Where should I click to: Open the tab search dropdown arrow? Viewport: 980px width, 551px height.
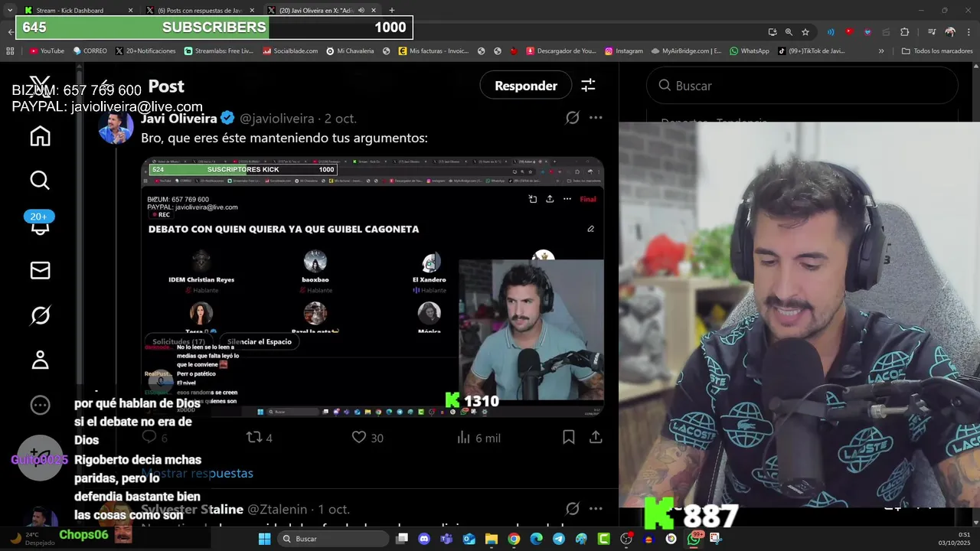coord(9,10)
